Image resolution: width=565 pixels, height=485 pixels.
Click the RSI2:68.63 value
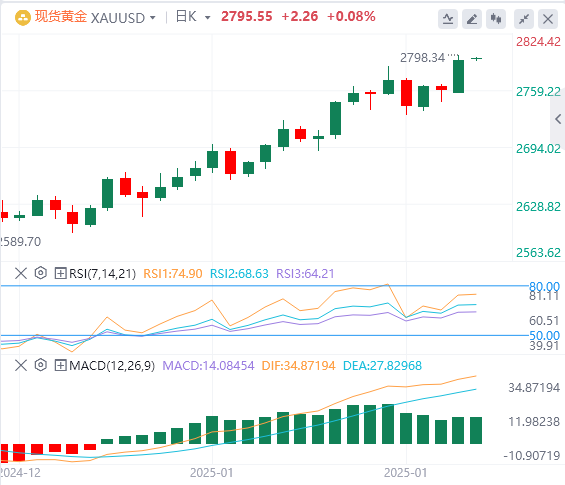coord(239,273)
